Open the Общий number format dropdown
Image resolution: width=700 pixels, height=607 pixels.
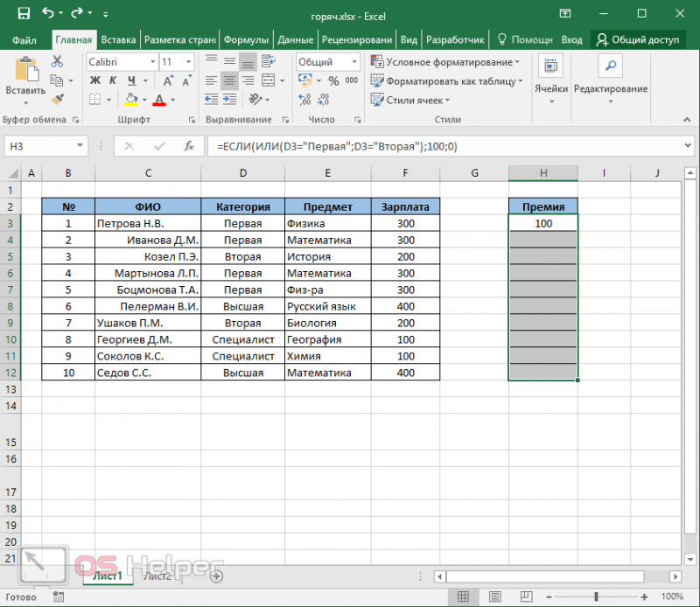(354, 61)
